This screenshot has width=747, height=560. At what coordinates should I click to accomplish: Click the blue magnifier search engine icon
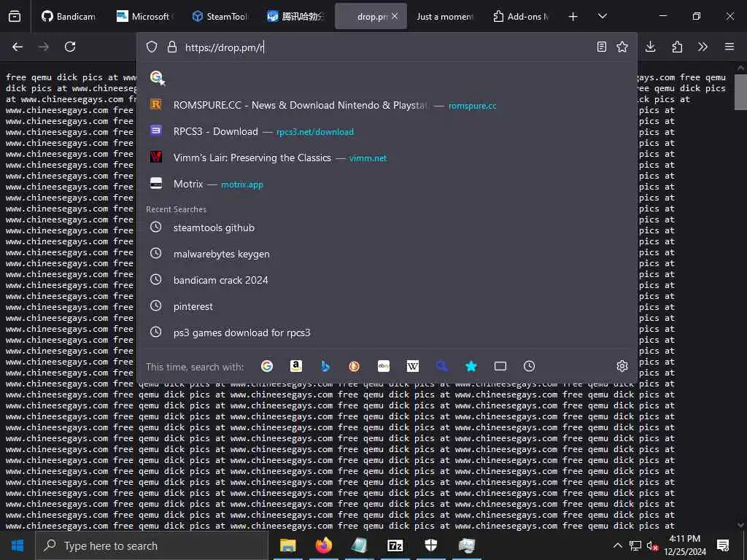[x=441, y=366]
